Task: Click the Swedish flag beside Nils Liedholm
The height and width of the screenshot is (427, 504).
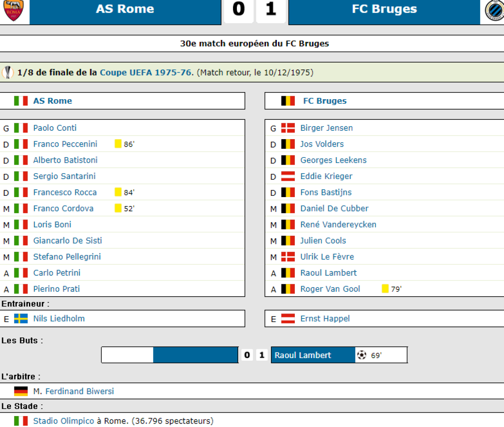Action: (x=21, y=319)
